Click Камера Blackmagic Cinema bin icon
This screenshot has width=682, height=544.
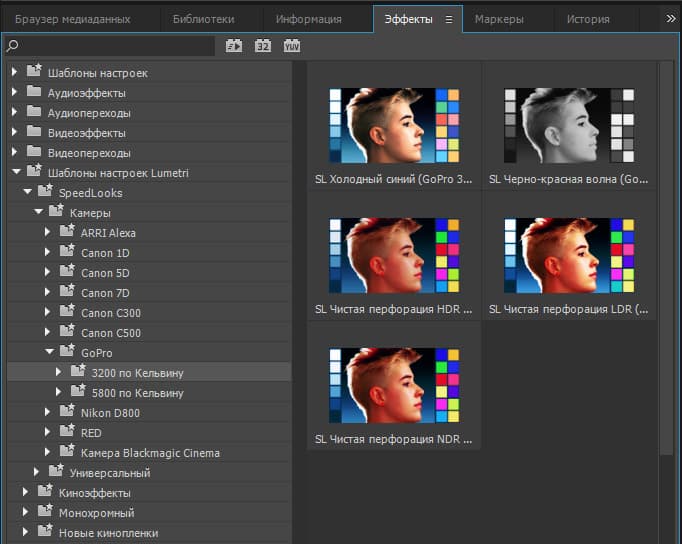tap(67, 450)
